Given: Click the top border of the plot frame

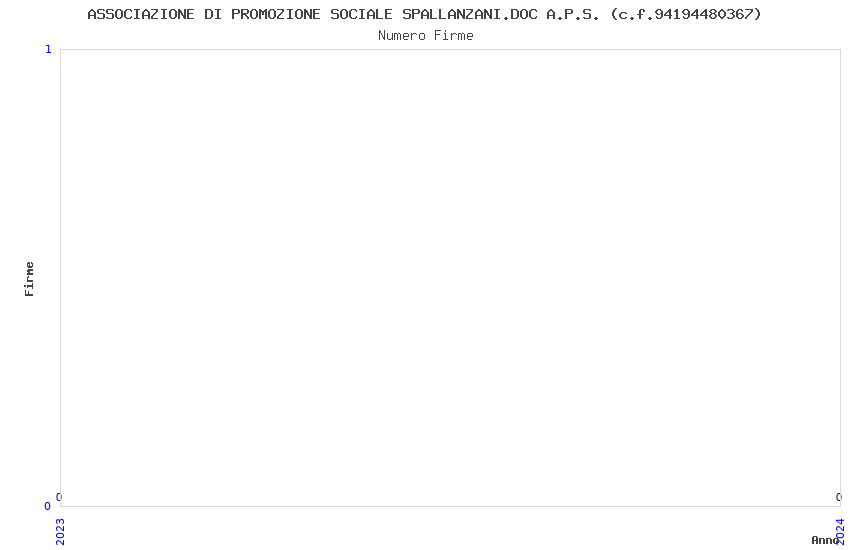Looking at the screenshot, I should [x=450, y=49].
